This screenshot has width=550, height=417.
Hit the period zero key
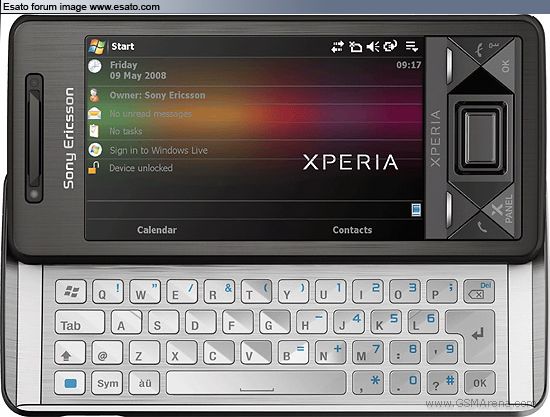coord(405,383)
